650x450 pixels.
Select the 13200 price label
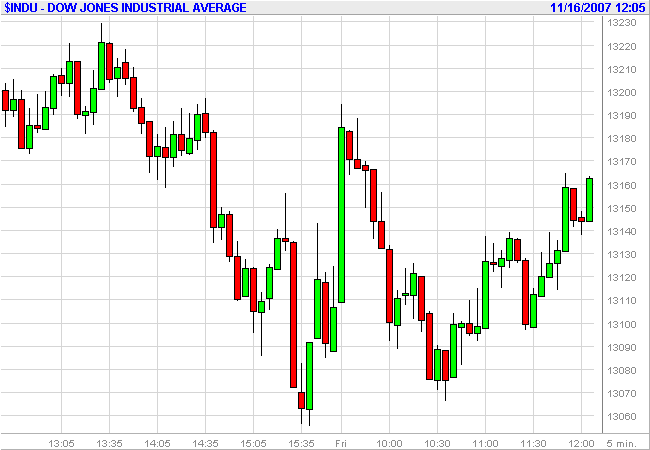[x=621, y=92]
